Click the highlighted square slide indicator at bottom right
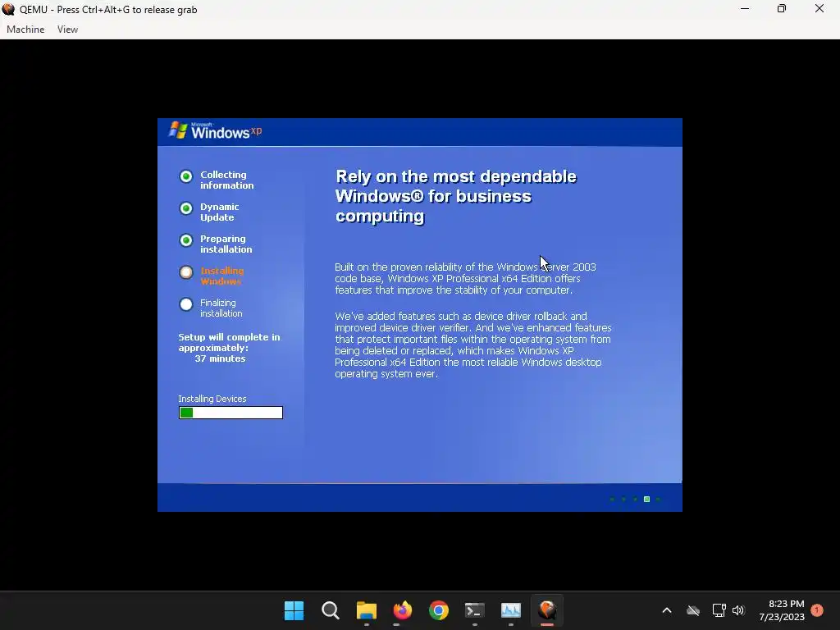Screen dimensions: 840x630 pos(646,500)
